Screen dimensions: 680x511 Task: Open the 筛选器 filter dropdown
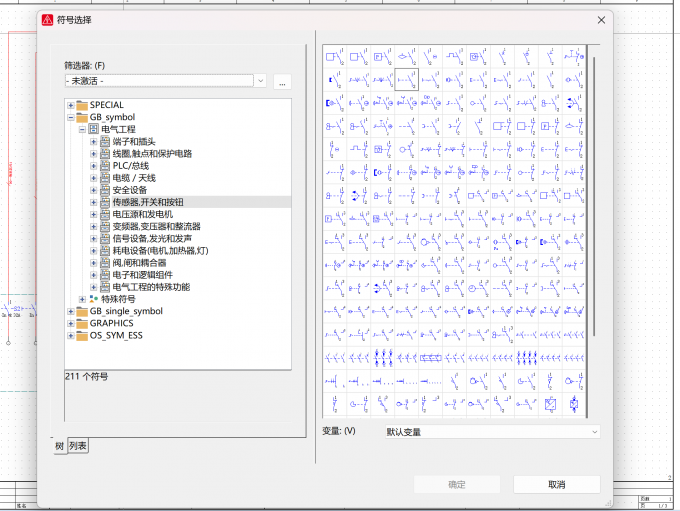coord(261,81)
